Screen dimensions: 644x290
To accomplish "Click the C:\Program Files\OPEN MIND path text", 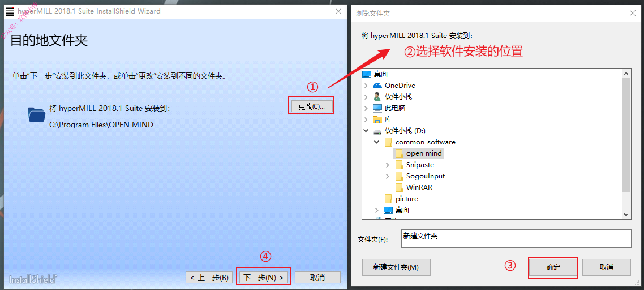I will coord(101,124).
